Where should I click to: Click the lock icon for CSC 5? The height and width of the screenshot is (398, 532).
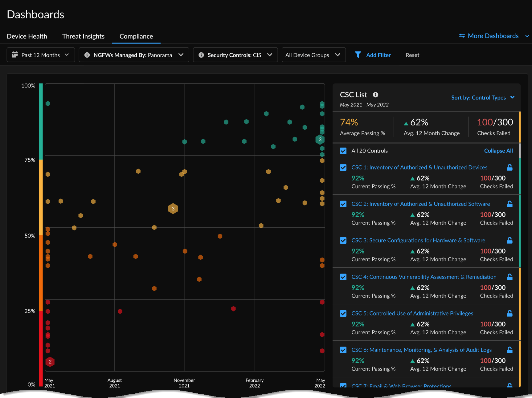click(509, 313)
